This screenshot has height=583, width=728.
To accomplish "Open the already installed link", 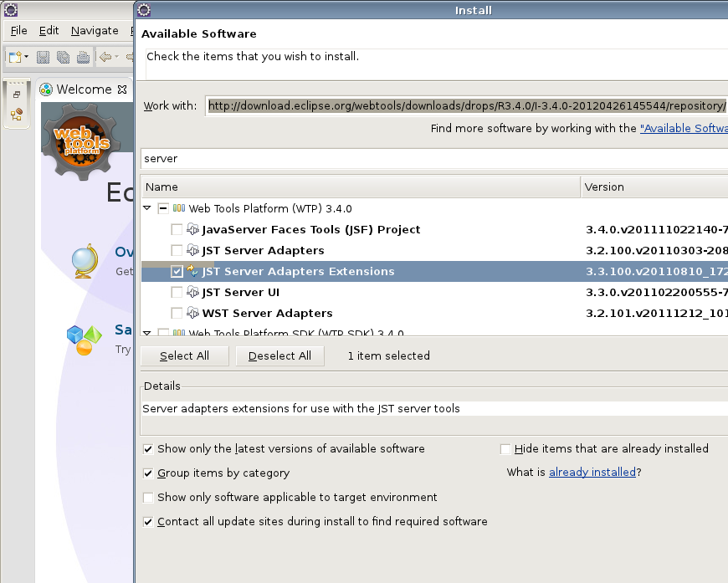I will click(592, 472).
